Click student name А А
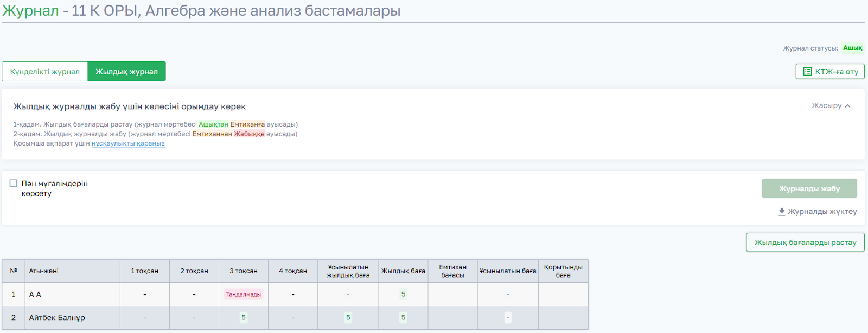The height and width of the screenshot is (333, 868). click(35, 294)
